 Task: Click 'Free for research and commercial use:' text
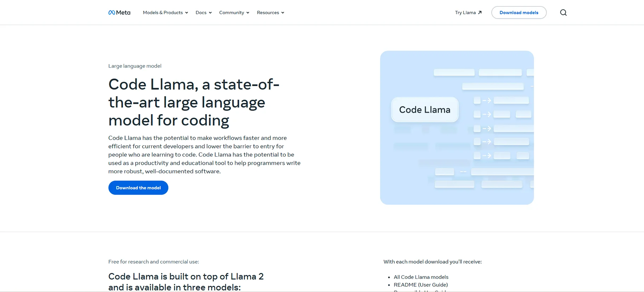click(x=154, y=262)
